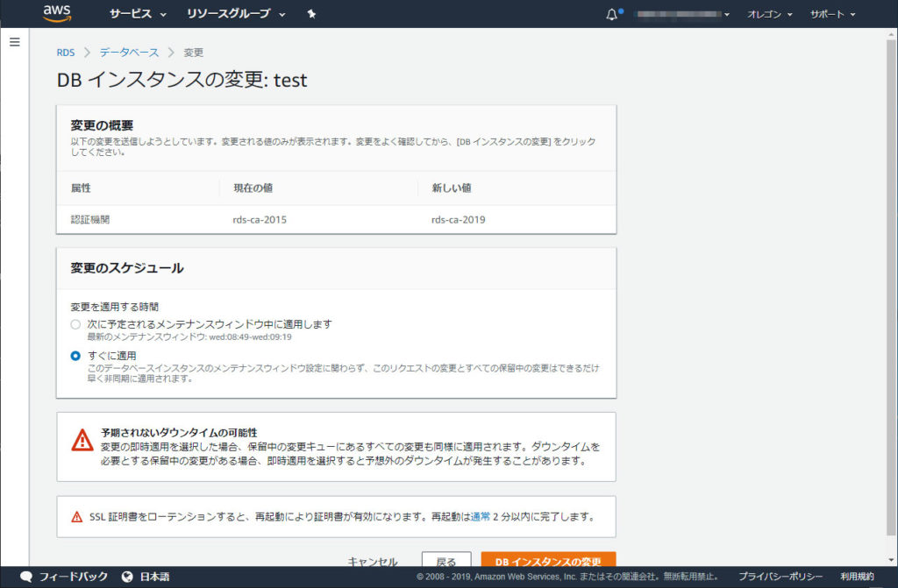Navigate to データベース breadcrumb link
Screen dimensions: 898x588
129,53
